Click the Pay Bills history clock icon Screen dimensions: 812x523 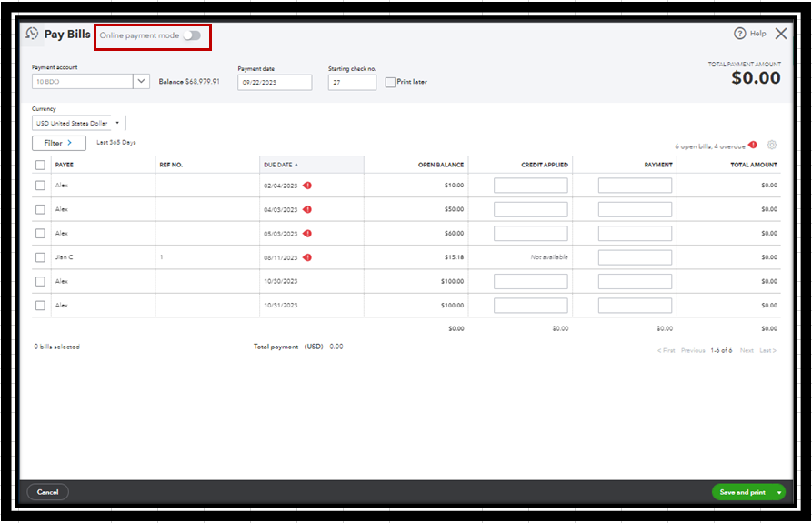click(x=33, y=34)
